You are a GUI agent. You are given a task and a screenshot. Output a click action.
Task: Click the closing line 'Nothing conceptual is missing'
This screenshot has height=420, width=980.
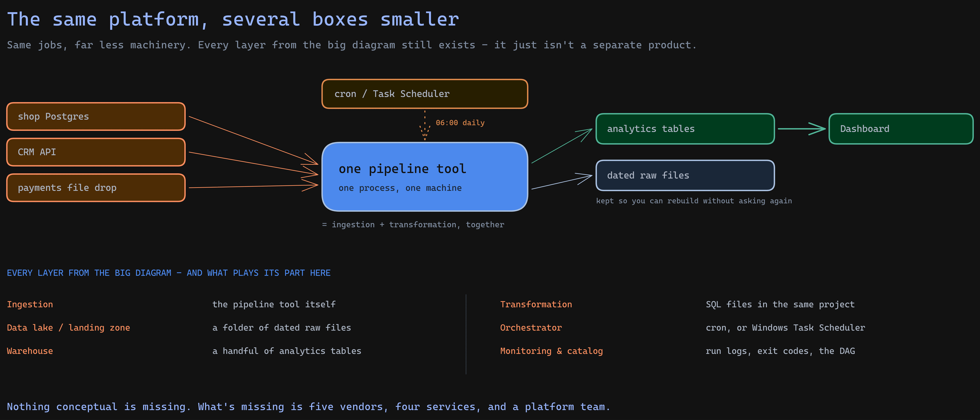(308, 407)
